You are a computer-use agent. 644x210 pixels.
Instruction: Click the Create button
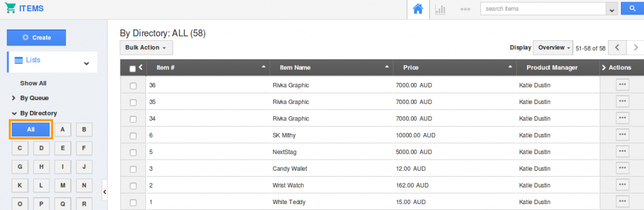coord(36,37)
